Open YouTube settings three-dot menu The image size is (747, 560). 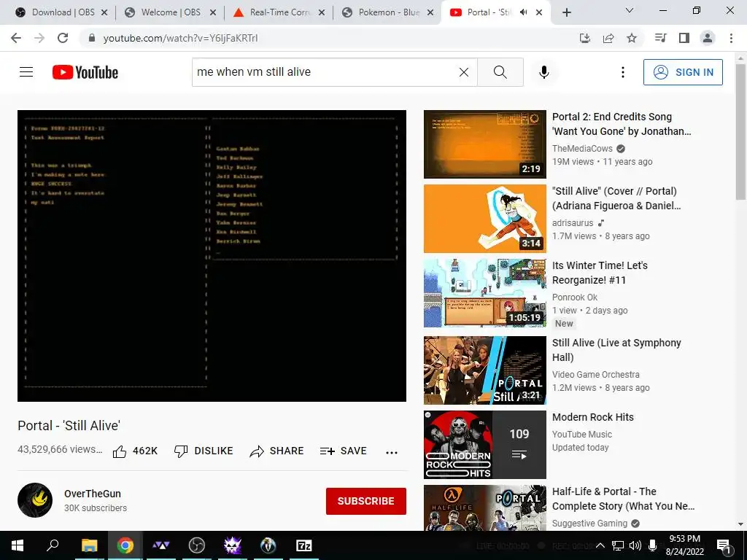point(623,72)
